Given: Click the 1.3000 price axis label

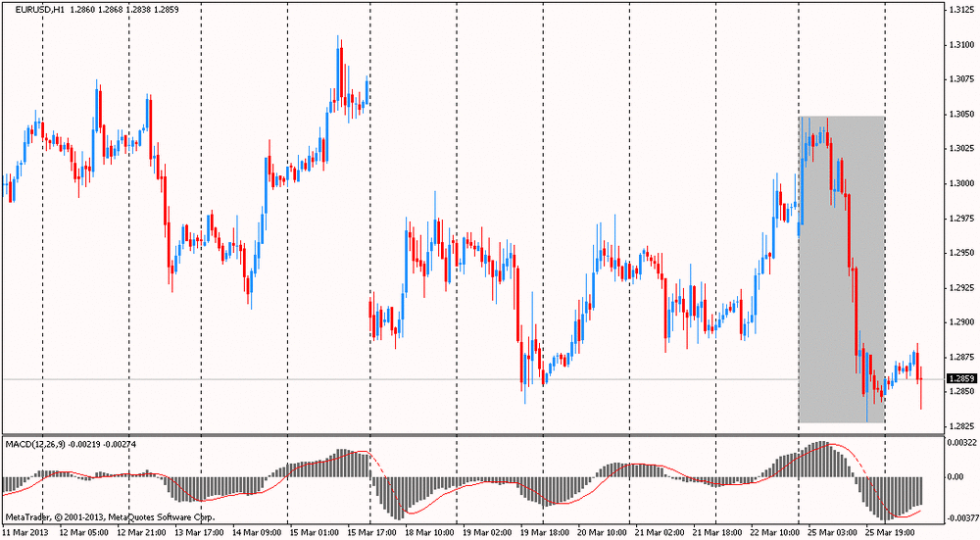Looking at the screenshot, I should coord(961,183).
